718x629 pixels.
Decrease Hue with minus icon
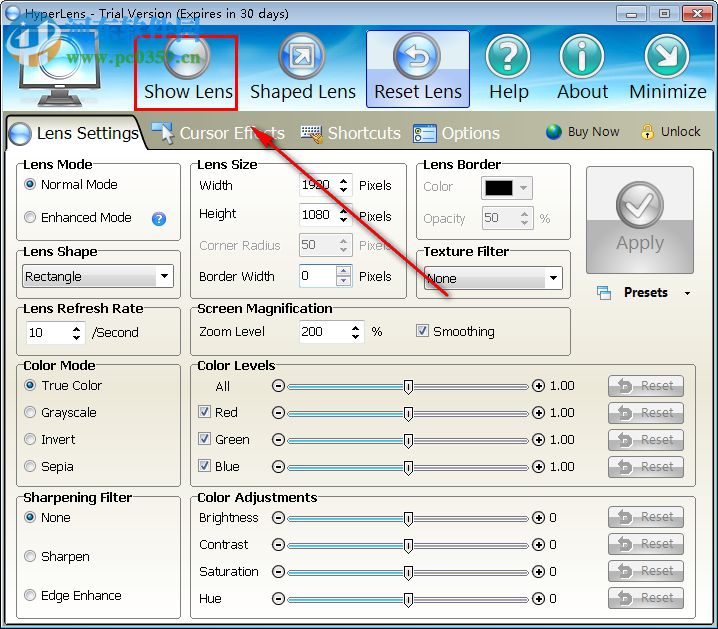click(278, 599)
